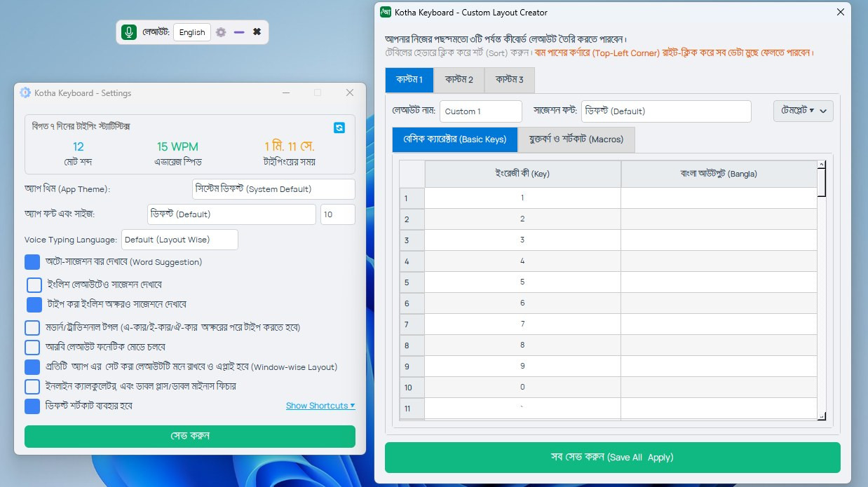Viewport: 868px width, 487px height.
Task: Click the key cell showing 3
Action: click(x=522, y=240)
